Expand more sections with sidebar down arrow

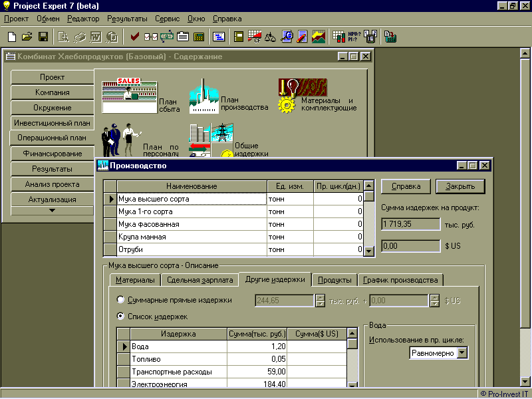52,211
